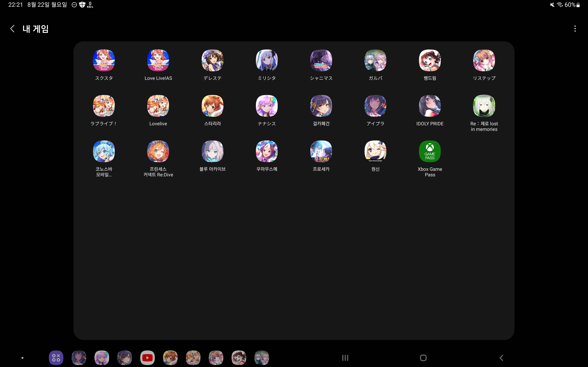Open the first dark-haired アイプラ icon in taskbar
Image resolution: width=588 pixels, height=367 pixels.
(x=79, y=358)
